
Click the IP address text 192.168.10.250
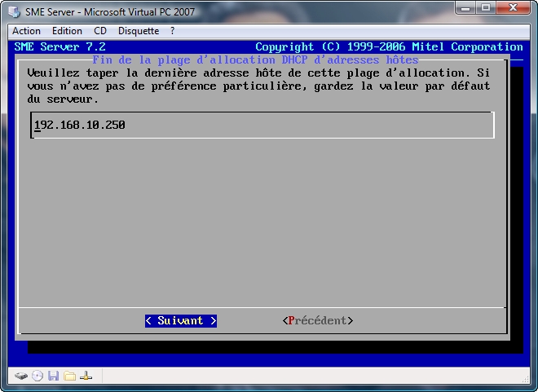point(80,125)
